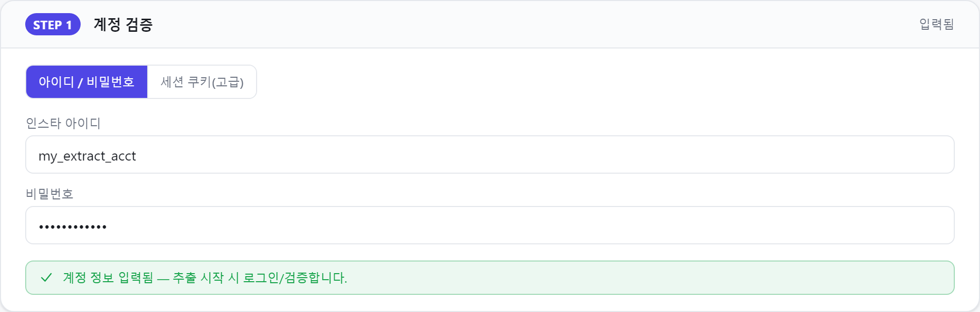
Task: Focus the 인스타 아이디 input field
Action: pos(490,154)
